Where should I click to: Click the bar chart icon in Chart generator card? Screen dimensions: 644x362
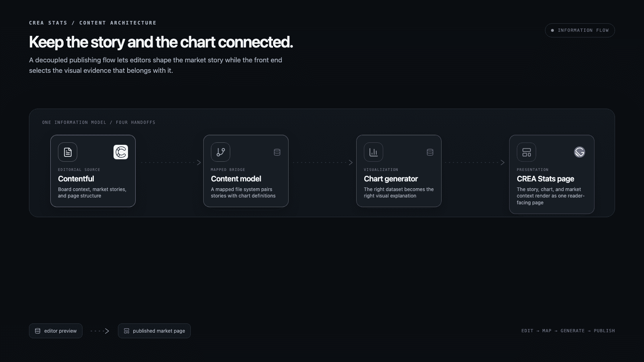click(x=374, y=152)
